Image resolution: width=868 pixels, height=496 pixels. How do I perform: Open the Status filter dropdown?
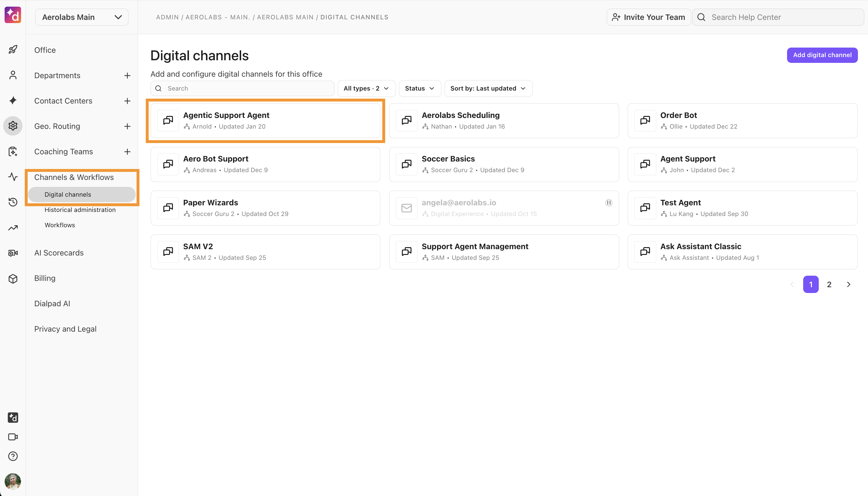[420, 89]
